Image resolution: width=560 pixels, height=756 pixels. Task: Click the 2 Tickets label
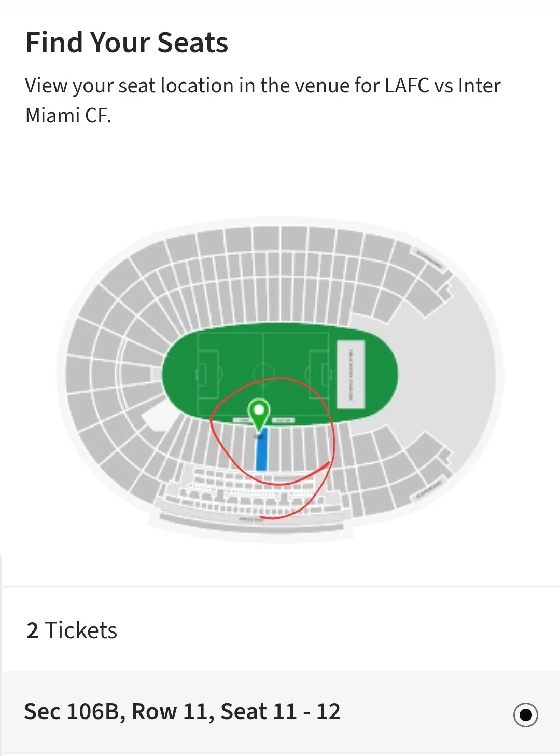coord(72,630)
